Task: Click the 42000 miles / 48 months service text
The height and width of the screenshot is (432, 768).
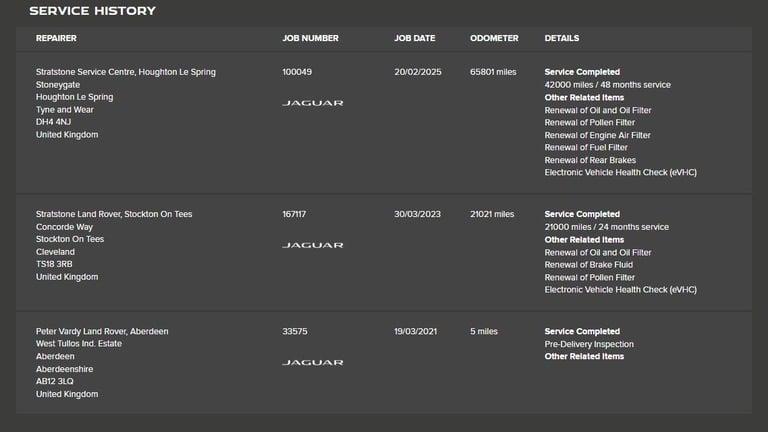Action: point(607,85)
